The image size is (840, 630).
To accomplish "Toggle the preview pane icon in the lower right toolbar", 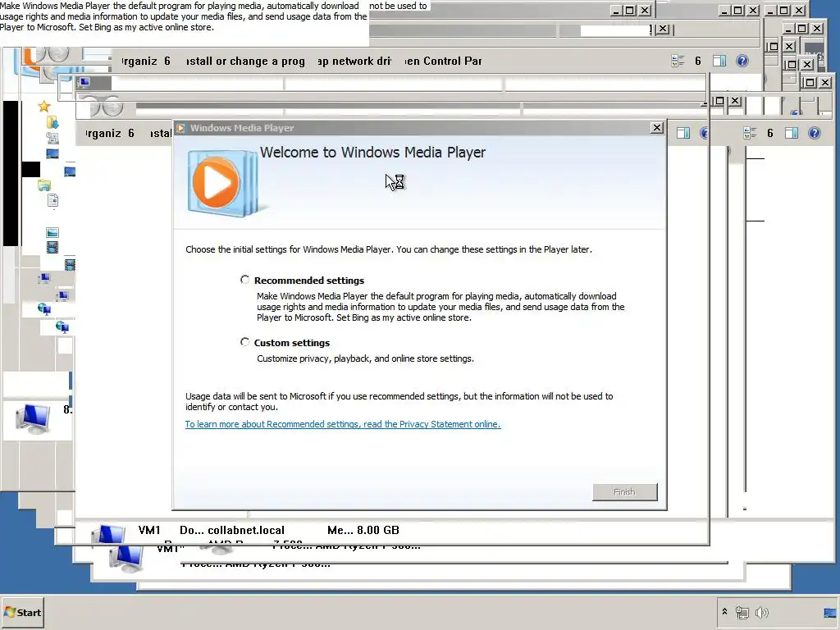I will tap(792, 134).
